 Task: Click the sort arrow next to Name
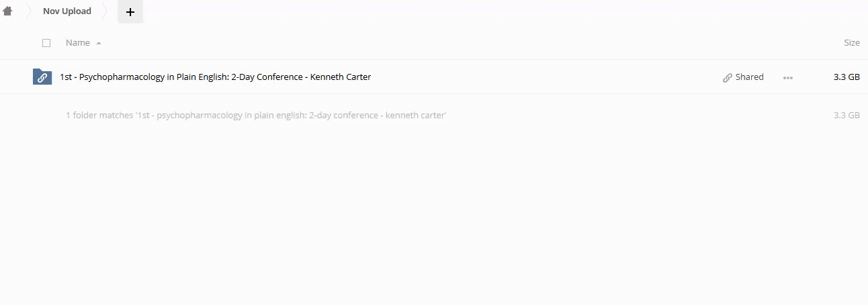[x=99, y=43]
